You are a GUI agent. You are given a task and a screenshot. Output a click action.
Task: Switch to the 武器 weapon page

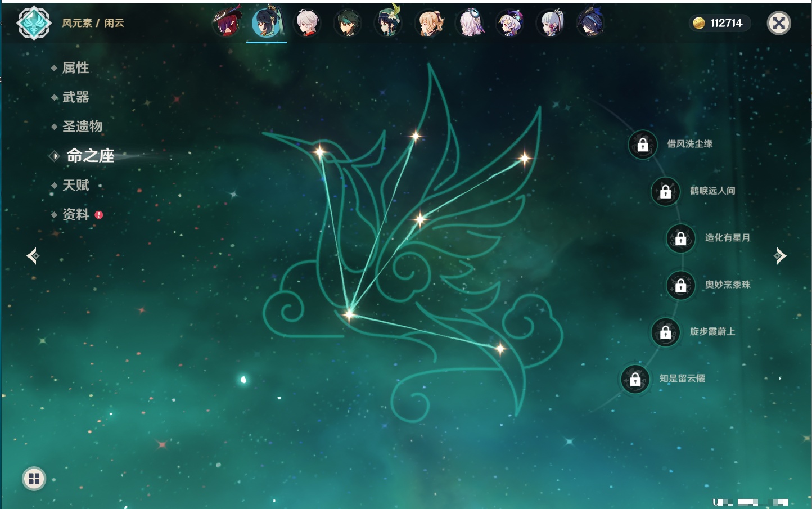pyautogui.click(x=75, y=97)
